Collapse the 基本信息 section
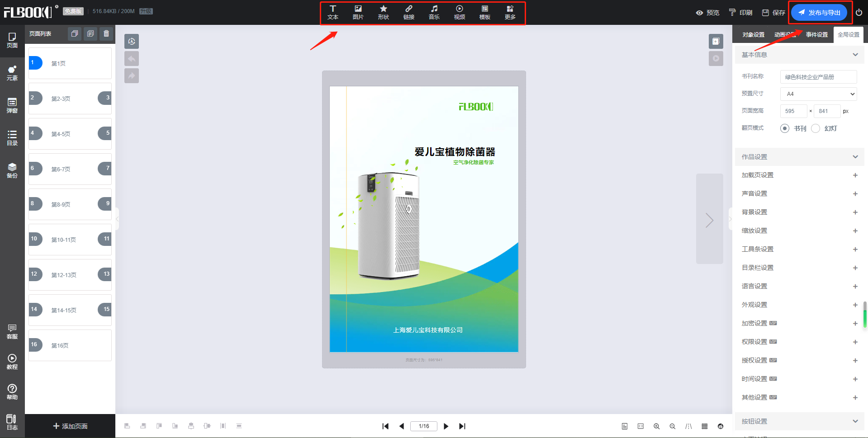The height and width of the screenshot is (438, 868). click(855, 55)
